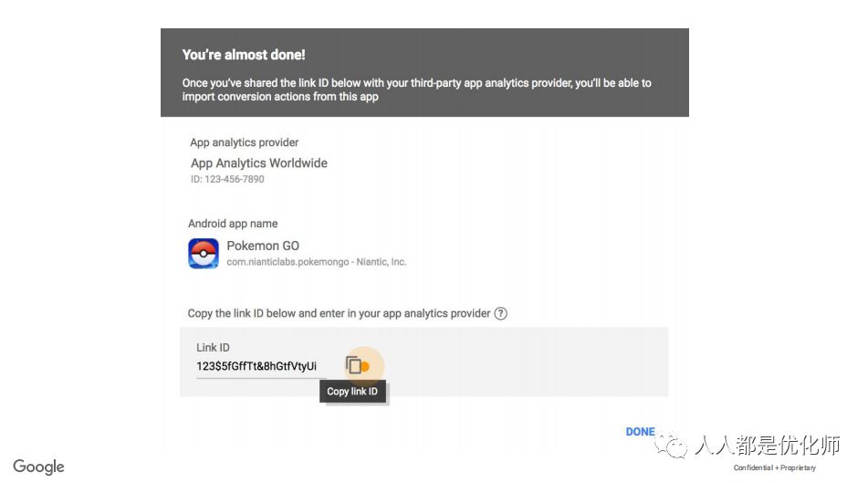The height and width of the screenshot is (483, 868).
Task: Select the Pokemon GO app icon
Action: click(204, 253)
